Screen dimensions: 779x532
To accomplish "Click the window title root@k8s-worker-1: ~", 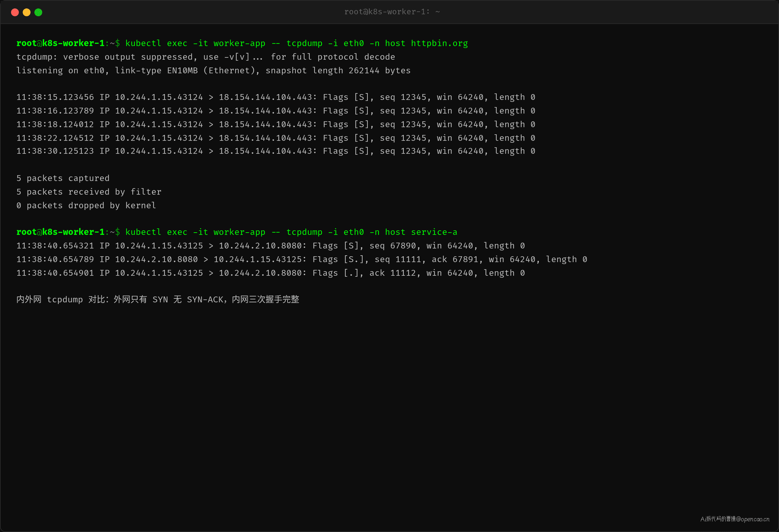I will coord(392,12).
